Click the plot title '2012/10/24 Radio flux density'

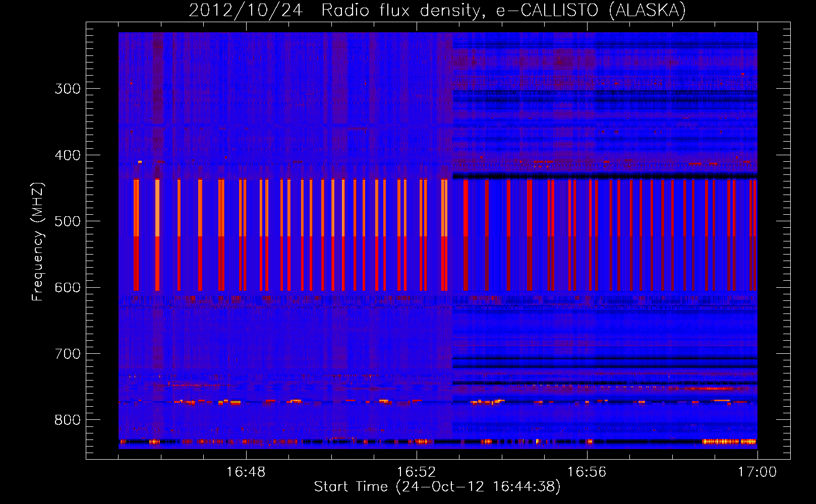337,11
